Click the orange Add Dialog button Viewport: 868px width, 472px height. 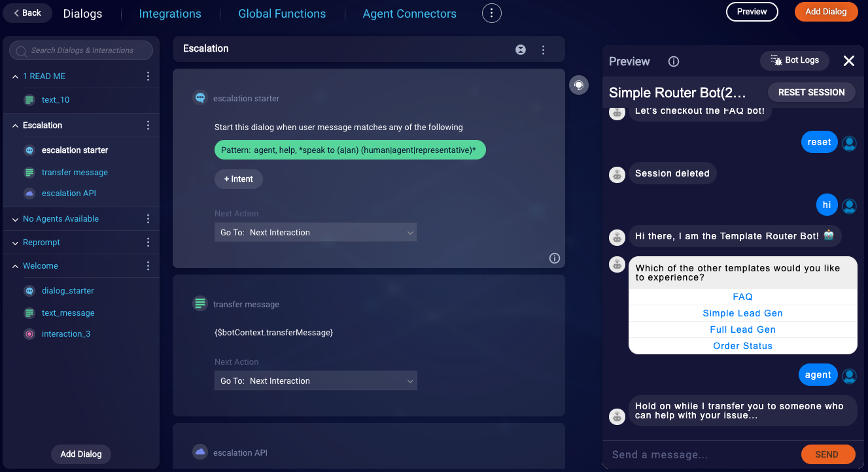[x=826, y=12]
